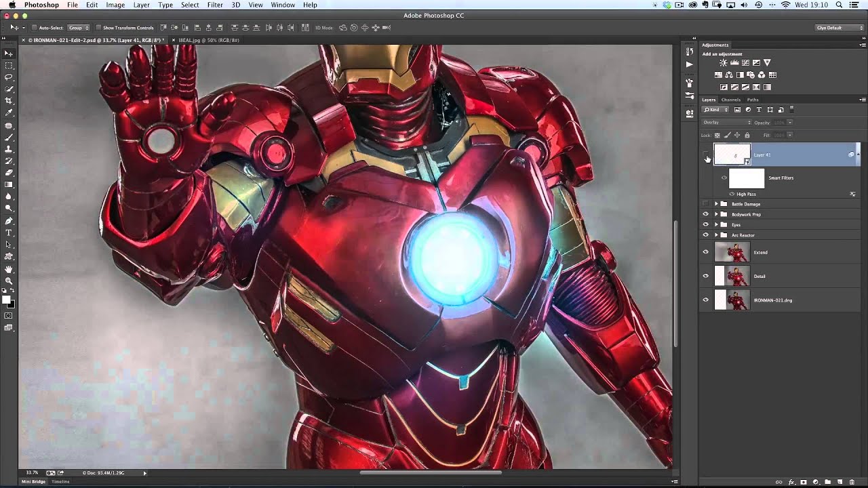The width and height of the screenshot is (868, 488).
Task: Filter layers by type layers
Action: pyautogui.click(x=759, y=110)
